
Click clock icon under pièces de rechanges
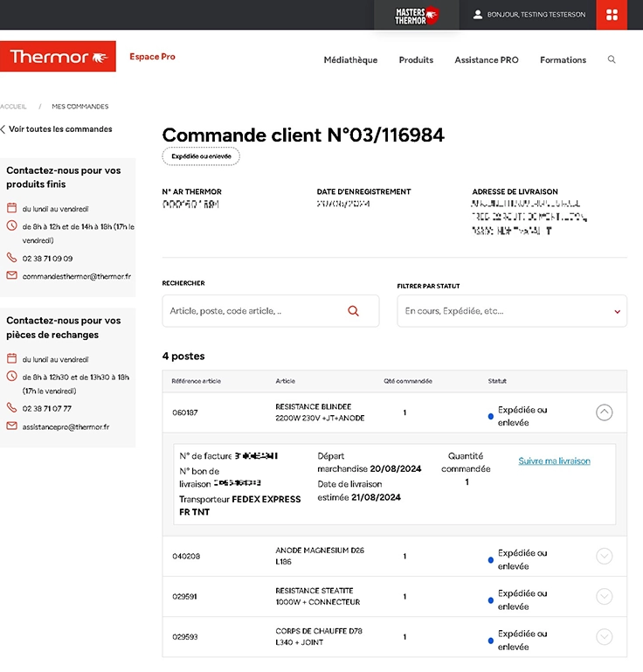[x=11, y=376]
